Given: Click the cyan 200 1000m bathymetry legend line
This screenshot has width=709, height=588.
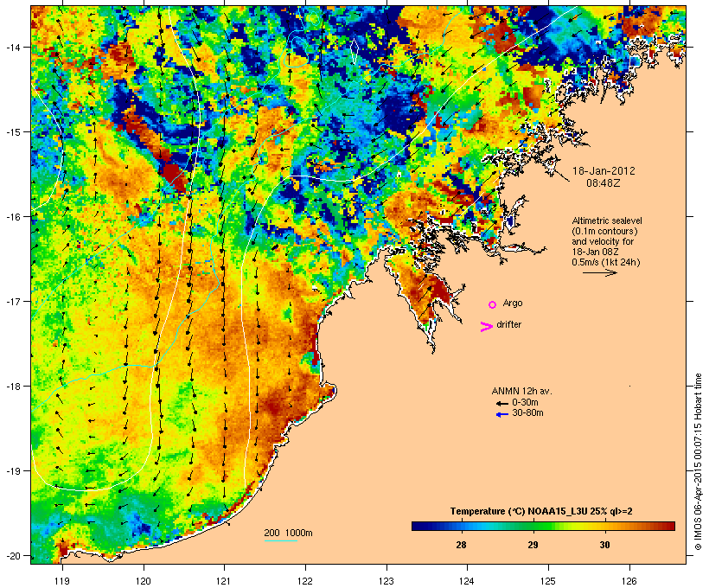Looking at the screenshot, I should (x=281, y=540).
